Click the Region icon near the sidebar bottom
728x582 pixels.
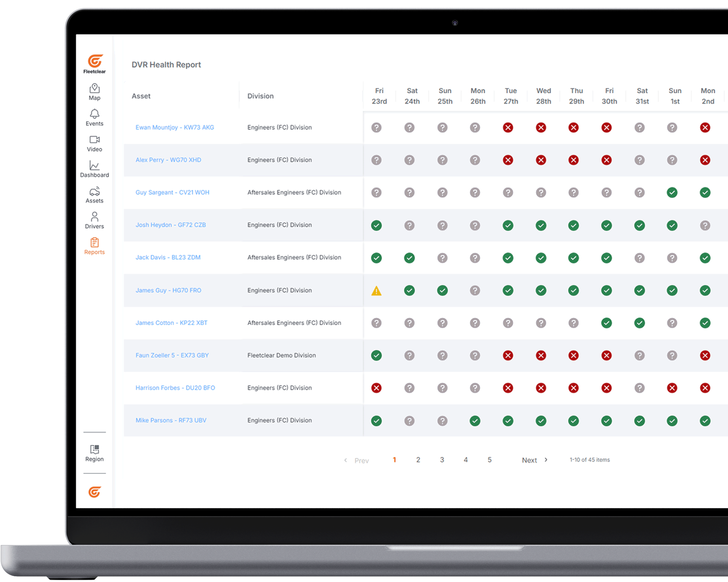pos(94,452)
